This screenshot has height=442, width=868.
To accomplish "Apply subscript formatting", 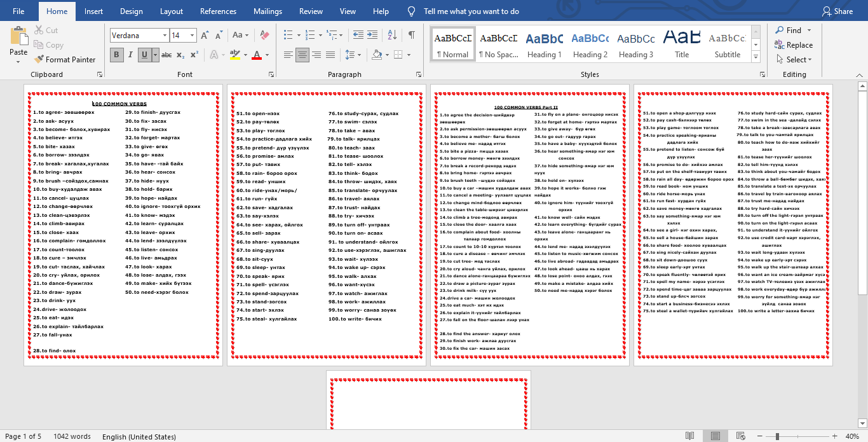I will point(180,55).
